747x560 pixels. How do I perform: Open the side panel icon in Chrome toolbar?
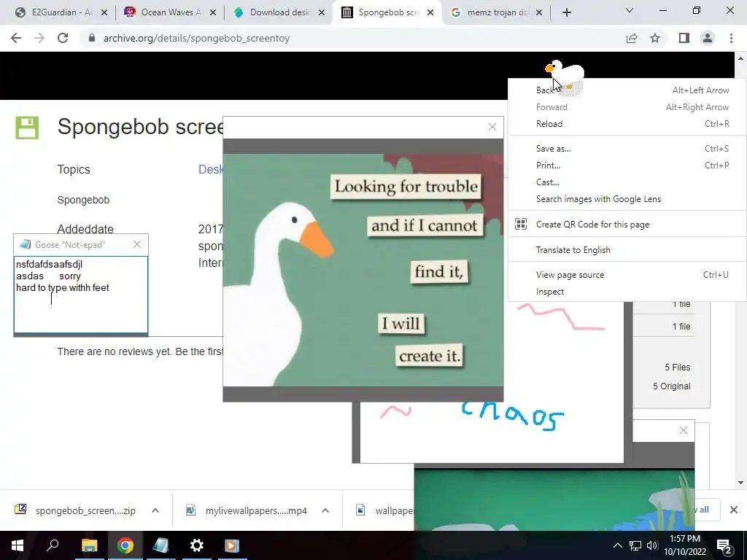pyautogui.click(x=684, y=38)
